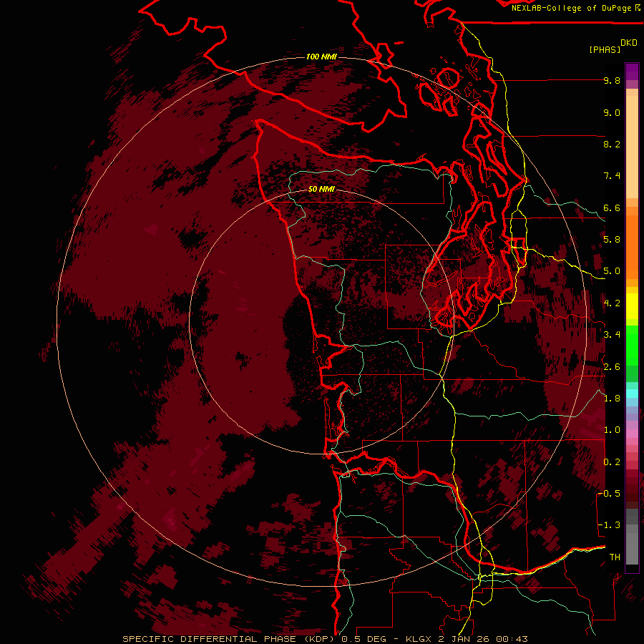Click the 0.2 legend value
The image size is (644, 644).
tap(612, 462)
